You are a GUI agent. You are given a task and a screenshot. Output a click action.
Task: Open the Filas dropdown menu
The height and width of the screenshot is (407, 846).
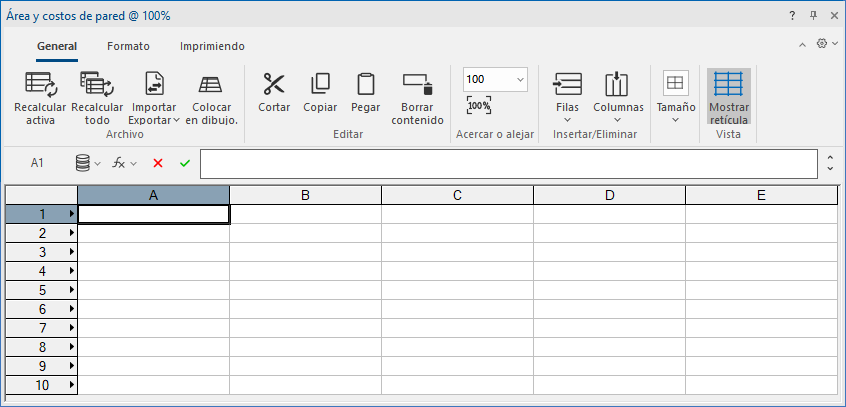click(x=567, y=98)
